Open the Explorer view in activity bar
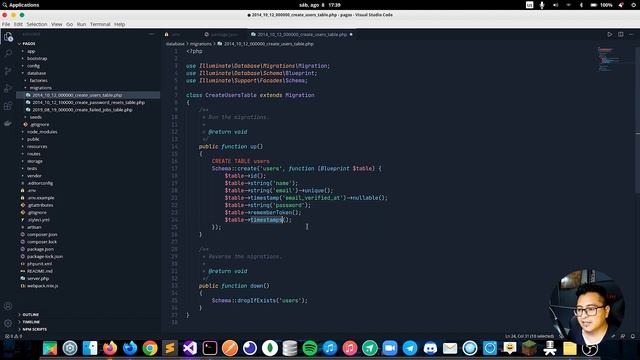 tap(8, 37)
